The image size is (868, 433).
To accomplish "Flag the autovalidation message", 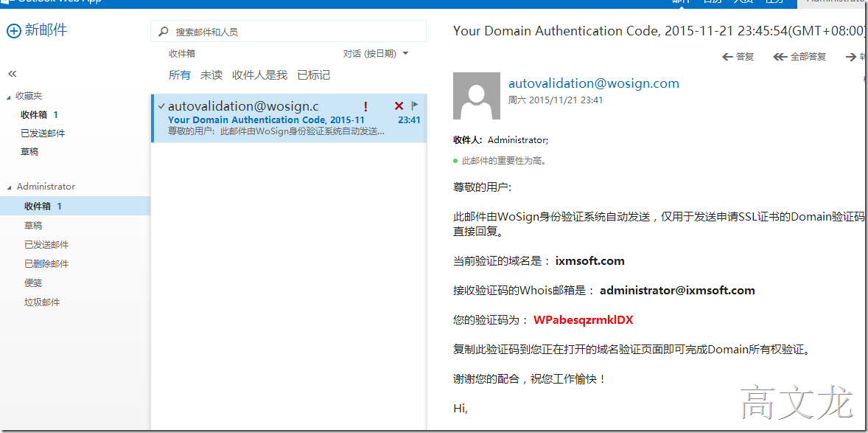I will [x=415, y=105].
